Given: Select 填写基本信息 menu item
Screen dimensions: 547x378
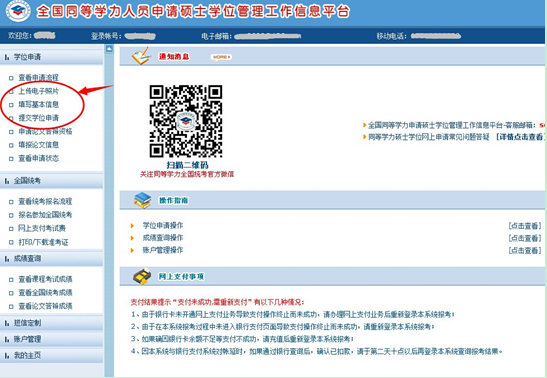Looking at the screenshot, I should [x=38, y=104].
